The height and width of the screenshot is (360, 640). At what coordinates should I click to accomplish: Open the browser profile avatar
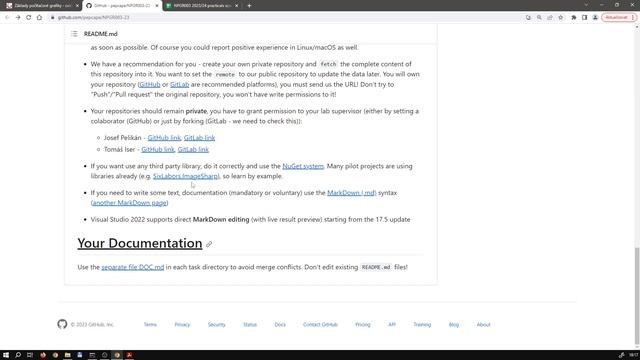(595, 18)
